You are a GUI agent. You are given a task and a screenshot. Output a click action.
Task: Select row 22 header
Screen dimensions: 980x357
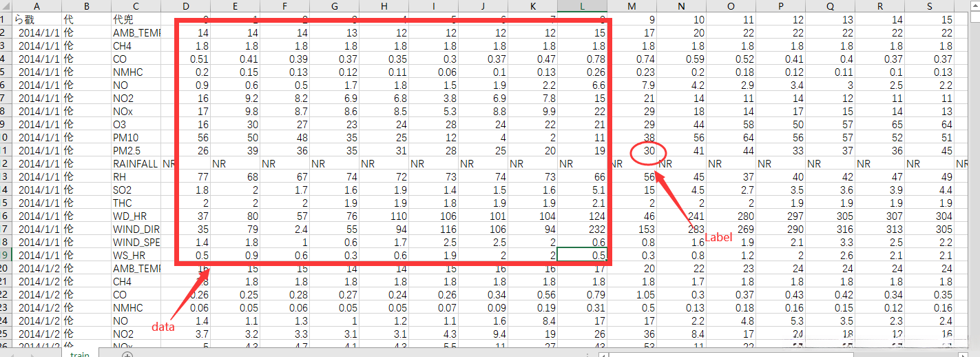(x=6, y=294)
